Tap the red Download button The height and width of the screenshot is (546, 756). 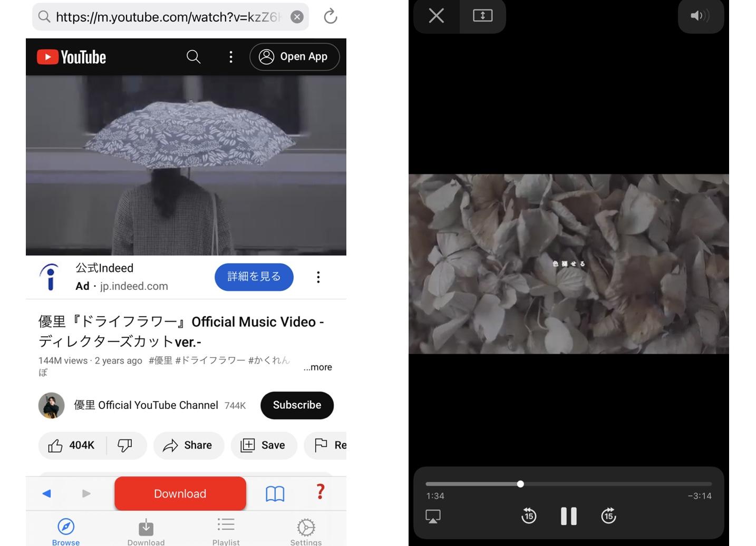[180, 493]
